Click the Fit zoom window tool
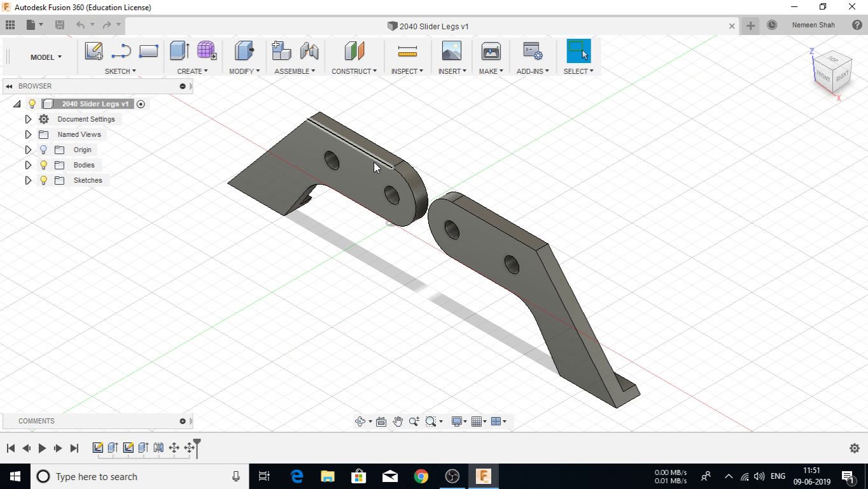Screen dimensions: 868x489 (x=431, y=422)
